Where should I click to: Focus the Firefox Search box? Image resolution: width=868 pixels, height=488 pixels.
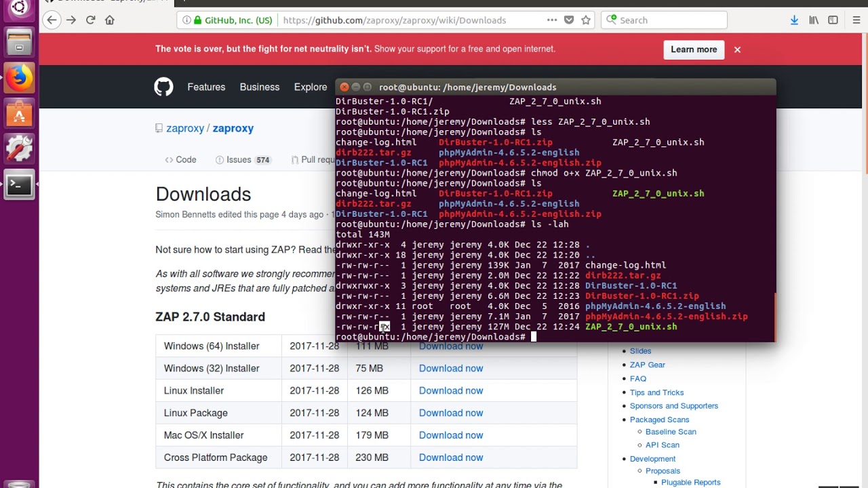click(665, 20)
